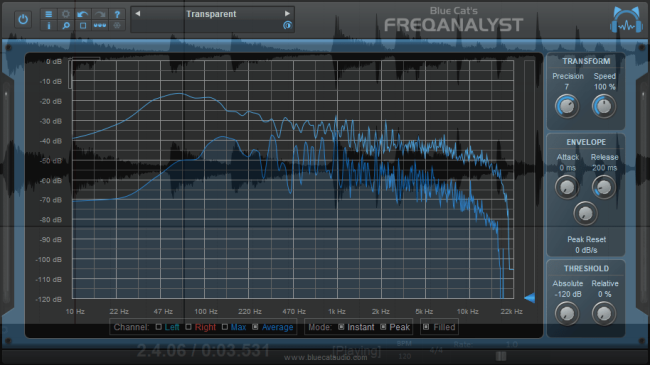Activate the magnifier zoom icon
This screenshot has width=650, height=365.
(x=65, y=26)
